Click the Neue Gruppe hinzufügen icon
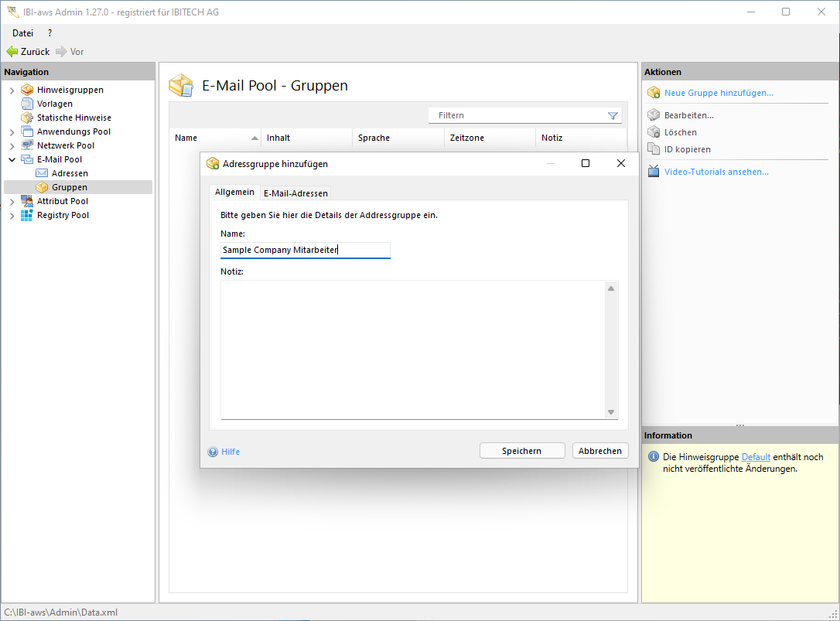840x621 pixels. click(x=654, y=93)
